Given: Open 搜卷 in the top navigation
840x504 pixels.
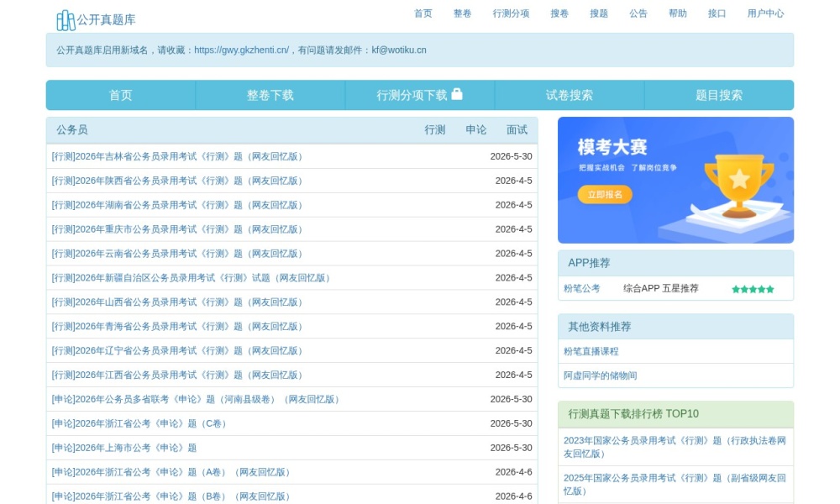Looking at the screenshot, I should [x=559, y=13].
